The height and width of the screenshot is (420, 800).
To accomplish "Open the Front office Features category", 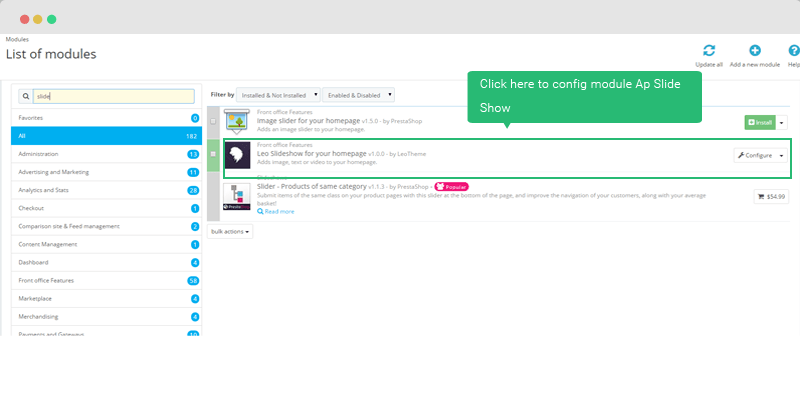I will pos(107,281).
